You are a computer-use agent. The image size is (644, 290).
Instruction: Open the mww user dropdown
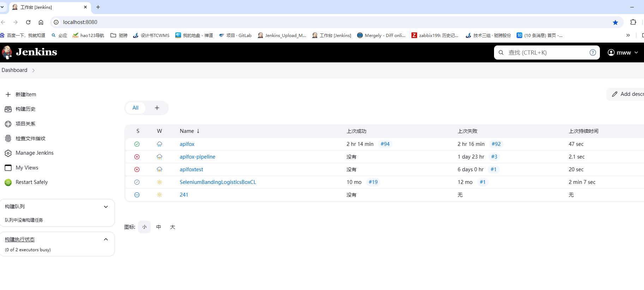click(623, 53)
